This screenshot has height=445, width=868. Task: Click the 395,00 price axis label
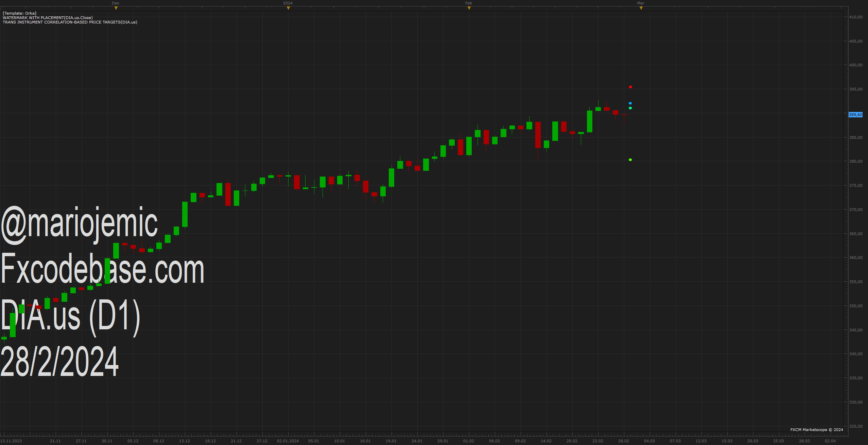point(856,89)
